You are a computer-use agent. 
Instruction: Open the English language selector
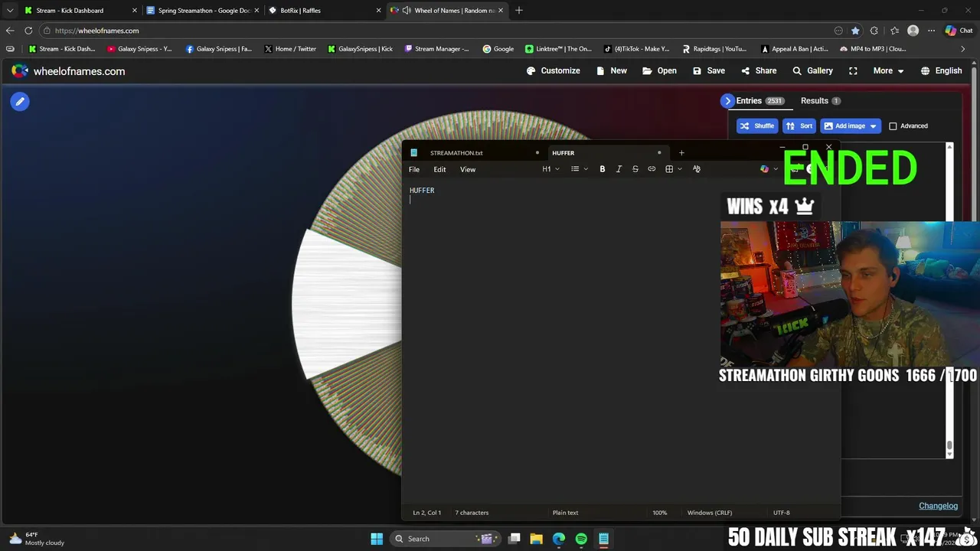click(x=941, y=70)
